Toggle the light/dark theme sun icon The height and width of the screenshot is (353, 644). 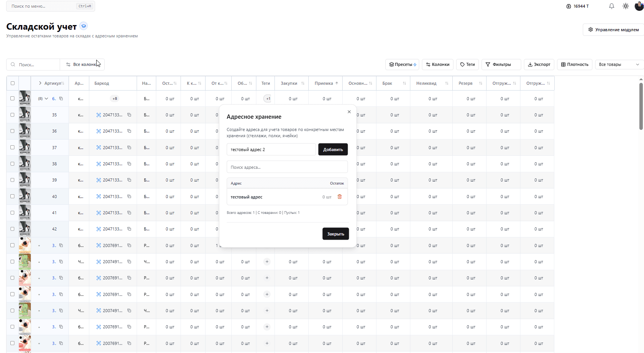coord(626,6)
